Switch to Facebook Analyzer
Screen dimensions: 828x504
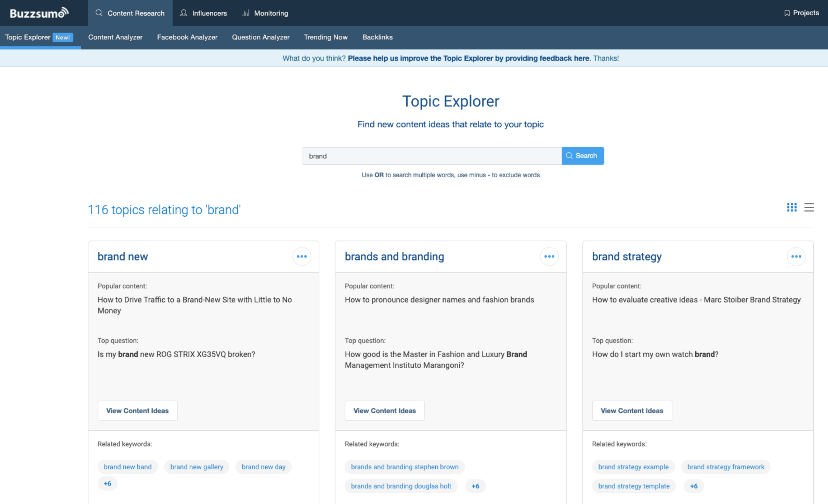pos(187,37)
